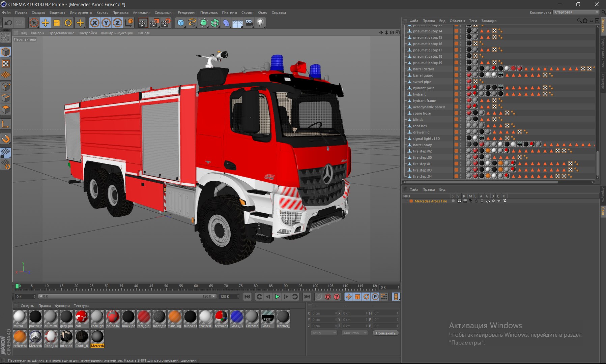
Task: Open Теги menu in Object Manager
Action: [473, 21]
